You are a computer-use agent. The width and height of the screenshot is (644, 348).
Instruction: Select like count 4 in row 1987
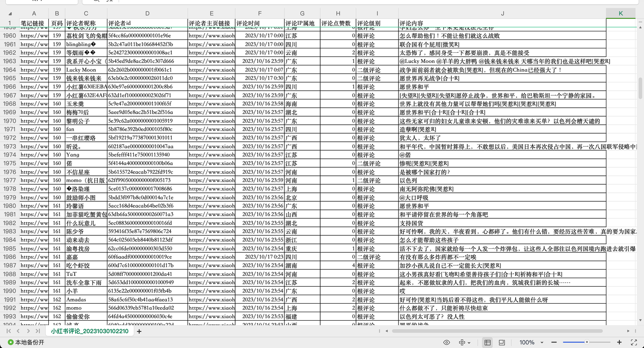pos(338,266)
